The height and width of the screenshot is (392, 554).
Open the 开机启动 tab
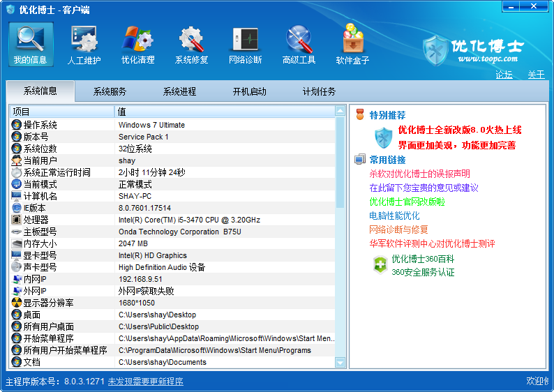coord(249,91)
